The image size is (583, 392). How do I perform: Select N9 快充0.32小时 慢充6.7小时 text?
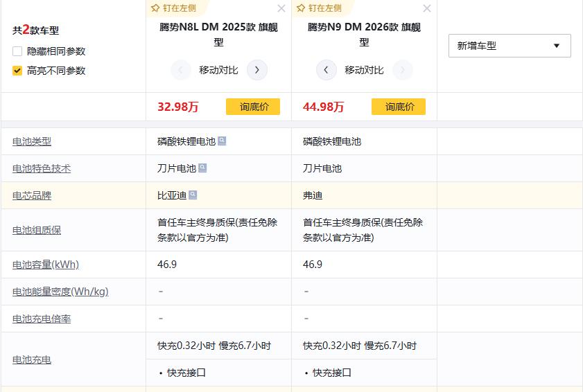(x=360, y=346)
